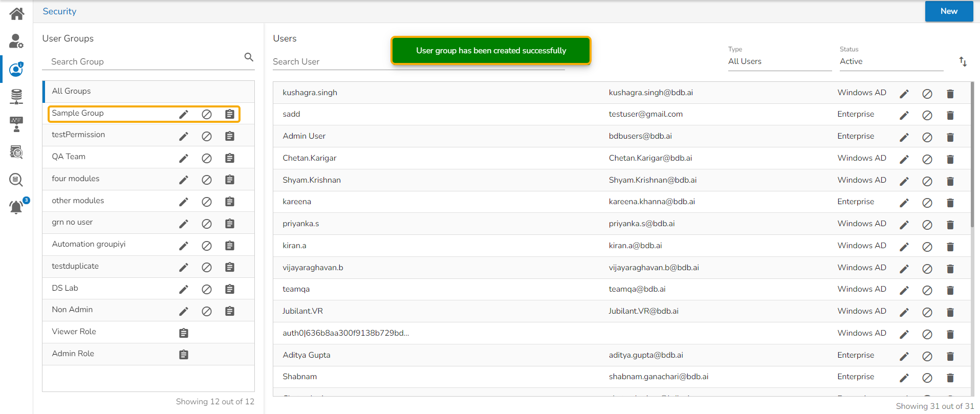The width and height of the screenshot is (980, 414).
Task: Open user settings icon in sidebar
Action: (x=16, y=41)
